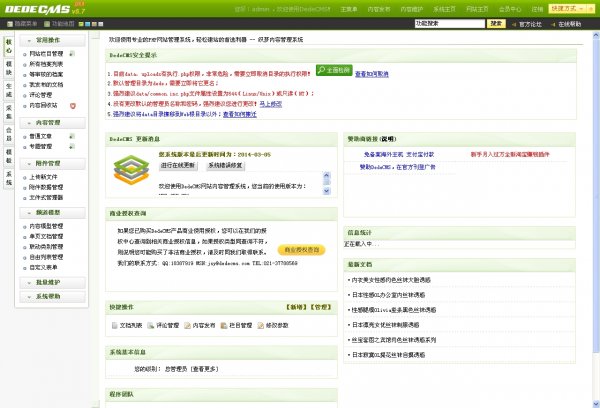Open 内容维护 in the top navigation
600x408 pixels.
(412, 9)
